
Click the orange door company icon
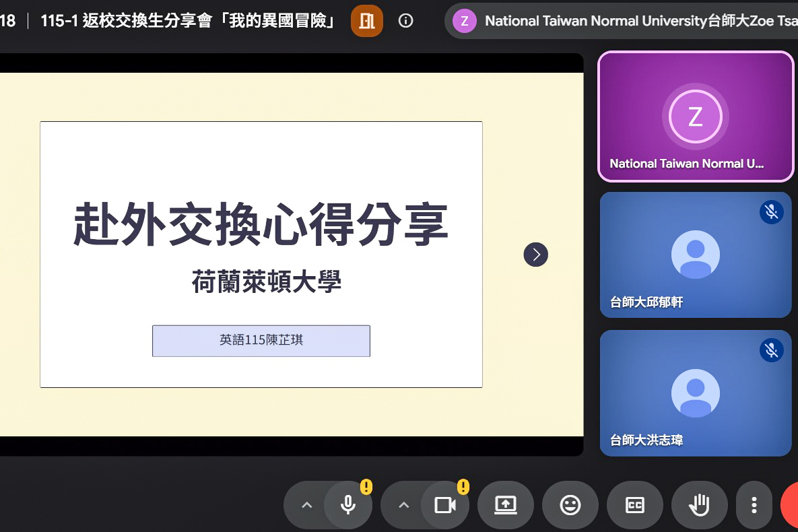(366, 21)
